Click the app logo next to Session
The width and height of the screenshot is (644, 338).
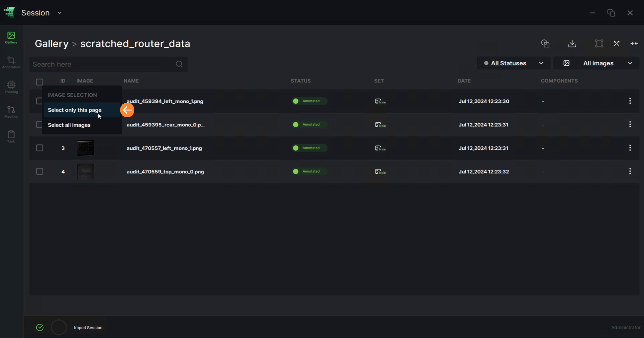10,13
